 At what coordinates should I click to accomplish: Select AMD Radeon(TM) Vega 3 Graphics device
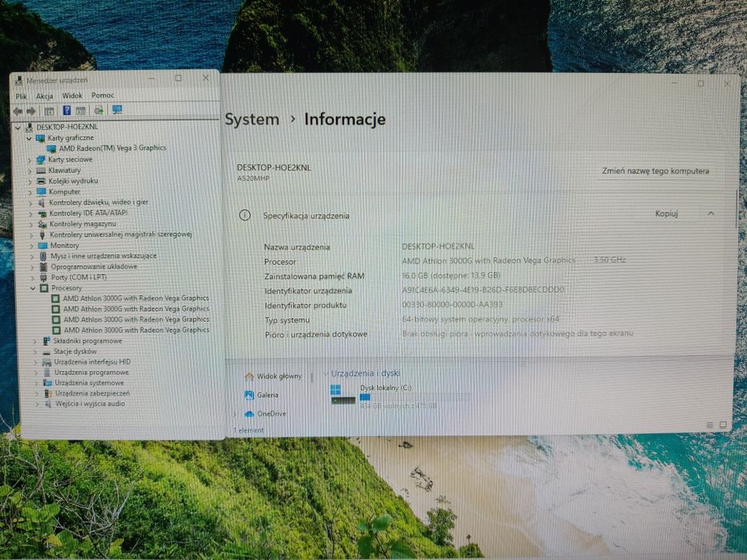[112, 148]
